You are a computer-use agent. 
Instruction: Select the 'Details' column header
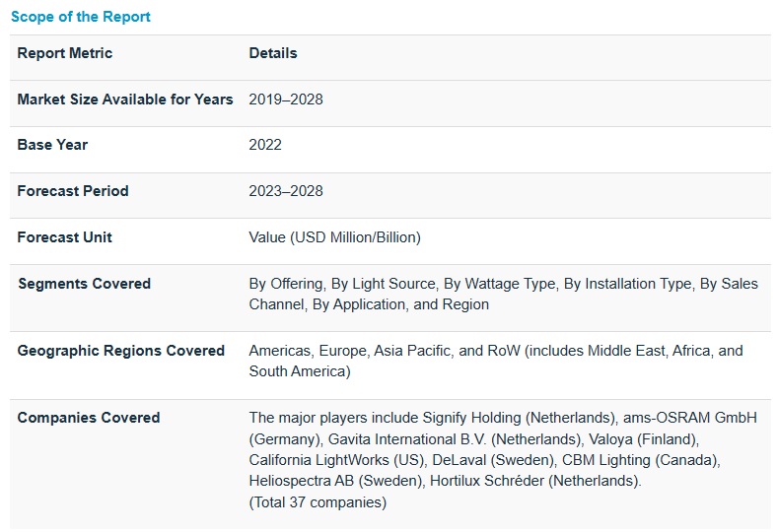pos(273,53)
